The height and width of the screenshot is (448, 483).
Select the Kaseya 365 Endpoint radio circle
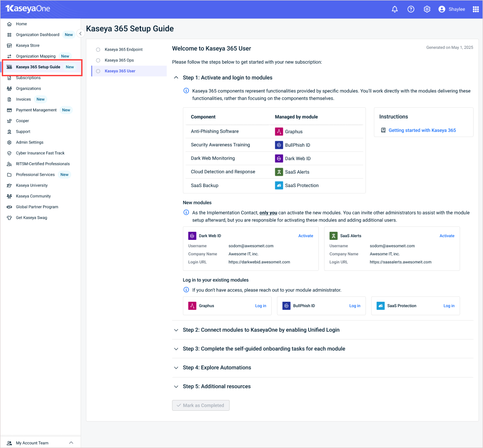98,50
